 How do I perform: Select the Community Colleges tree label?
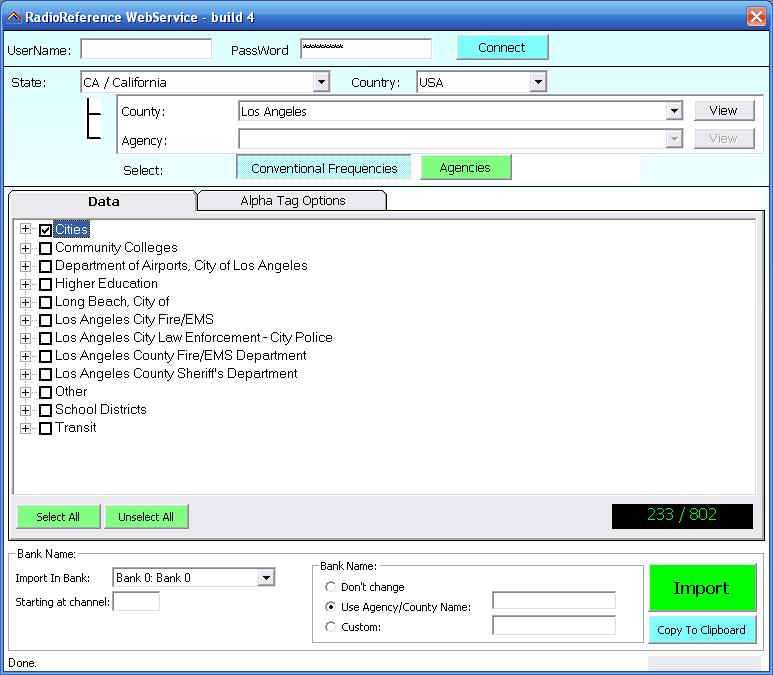[x=116, y=248]
